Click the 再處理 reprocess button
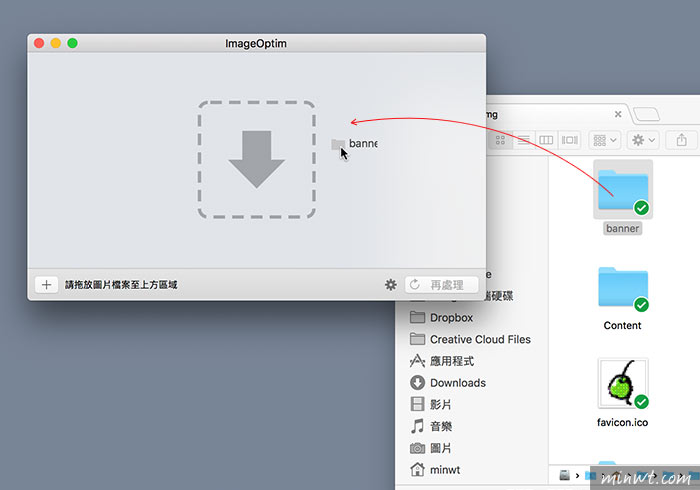This screenshot has height=490, width=700. [x=442, y=285]
